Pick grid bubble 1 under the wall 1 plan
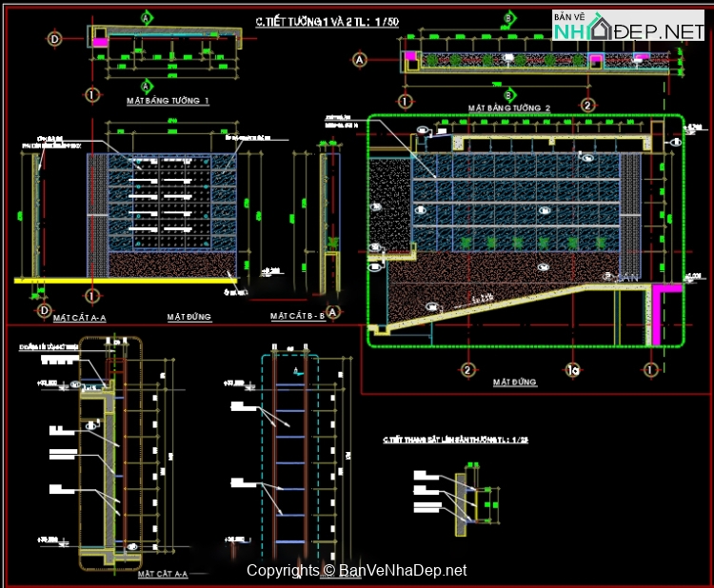This screenshot has width=714, height=588. (x=92, y=94)
